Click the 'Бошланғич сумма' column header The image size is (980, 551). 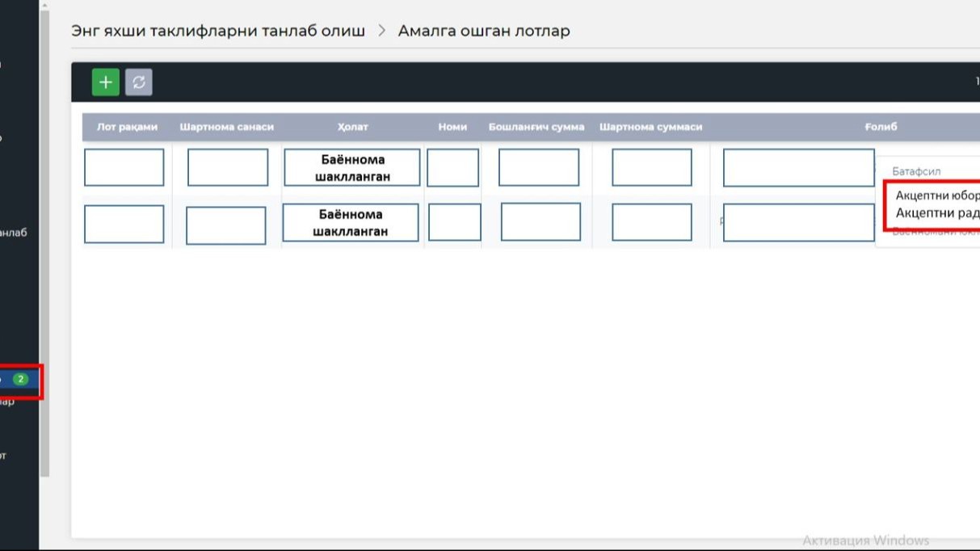click(x=536, y=127)
